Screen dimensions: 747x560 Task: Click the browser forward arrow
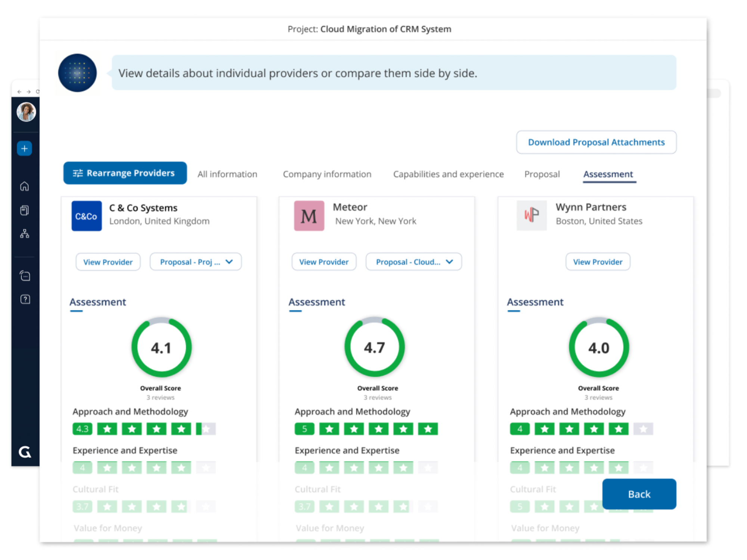[28, 92]
